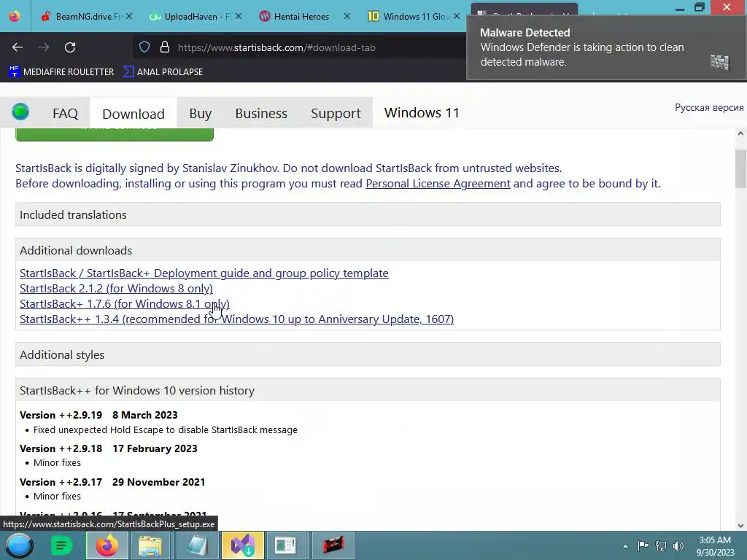
Task: Close the Windows 11 Glow tab
Action: tap(457, 16)
